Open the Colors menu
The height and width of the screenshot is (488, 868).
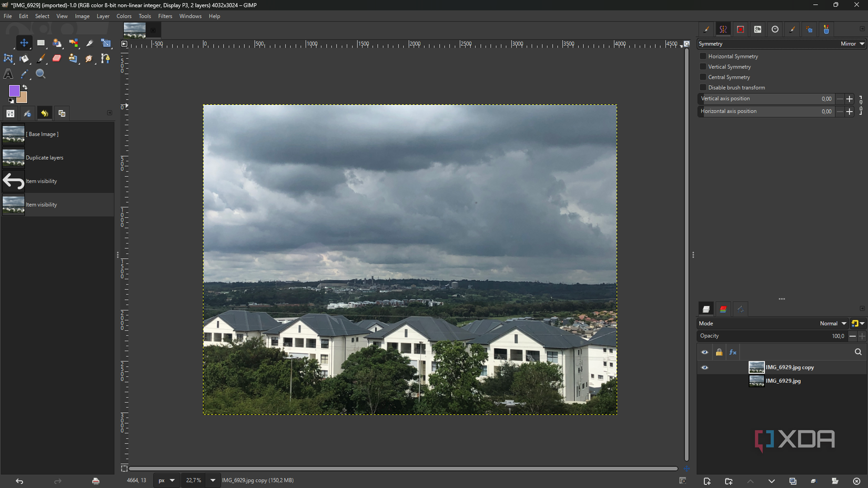tap(124, 16)
